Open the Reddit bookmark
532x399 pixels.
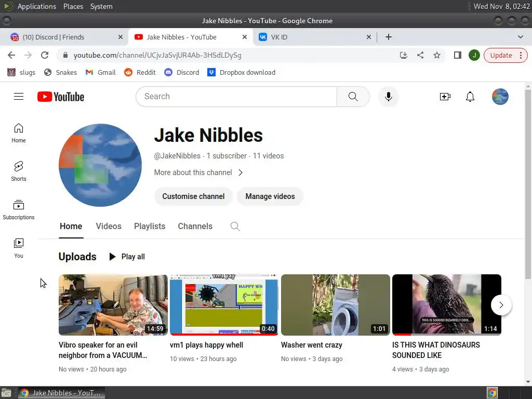(140, 72)
